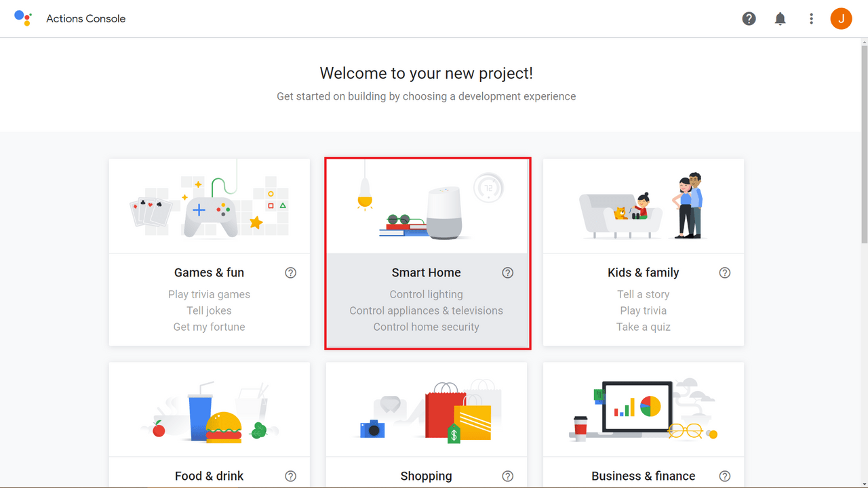Click the 'Control home security' text
This screenshot has width=868, height=488.
pyautogui.click(x=427, y=327)
